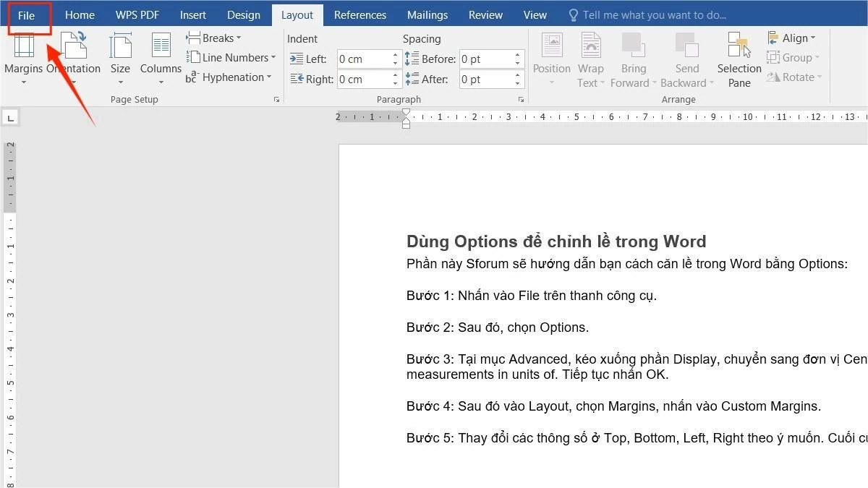Open the Selection Pane
This screenshot has height=488, width=868.
point(739,58)
